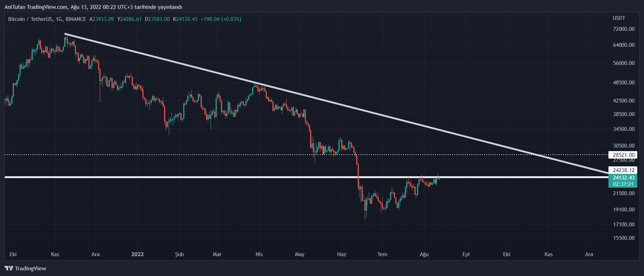Click the Haz month label on time axis
This screenshot has height=276, width=644.
coord(341,254)
